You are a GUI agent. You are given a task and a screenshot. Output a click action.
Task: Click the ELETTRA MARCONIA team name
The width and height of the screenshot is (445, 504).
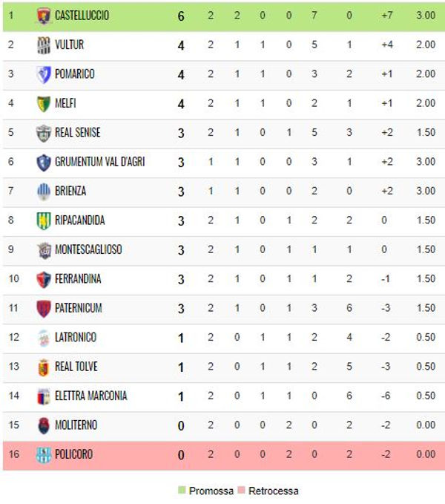pyautogui.click(x=91, y=396)
